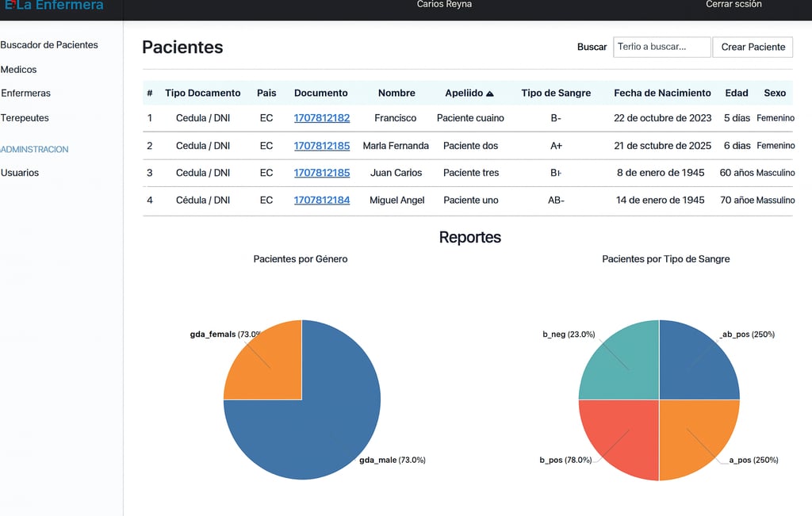Click the Paciente uno cell
This screenshot has width=812, height=516.
tap(471, 201)
